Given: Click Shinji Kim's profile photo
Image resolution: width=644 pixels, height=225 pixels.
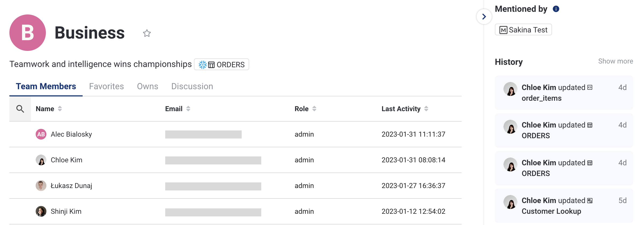Looking at the screenshot, I should point(41,211).
